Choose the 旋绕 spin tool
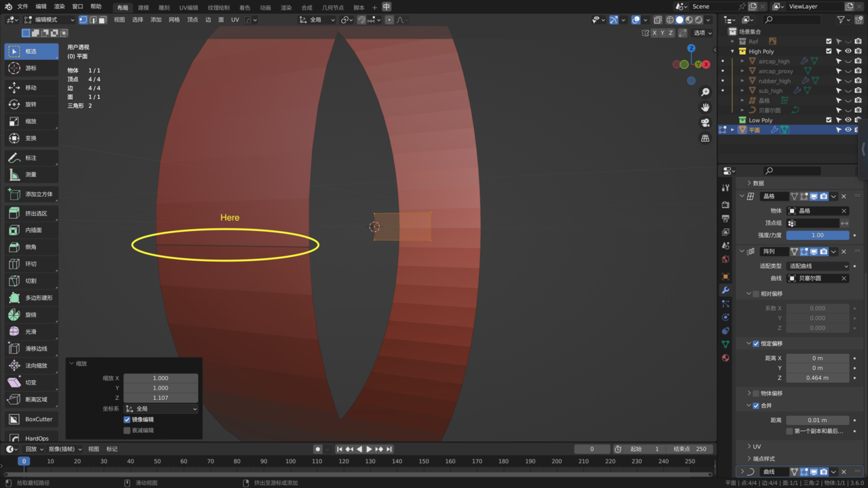Image resolution: width=868 pixels, height=488 pixels. coord(31,315)
